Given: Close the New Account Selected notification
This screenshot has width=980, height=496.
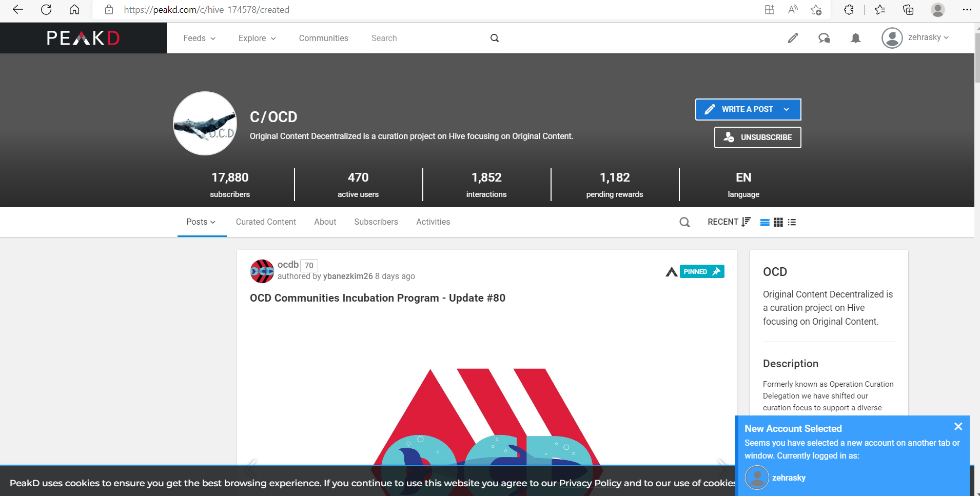Looking at the screenshot, I should (958, 427).
